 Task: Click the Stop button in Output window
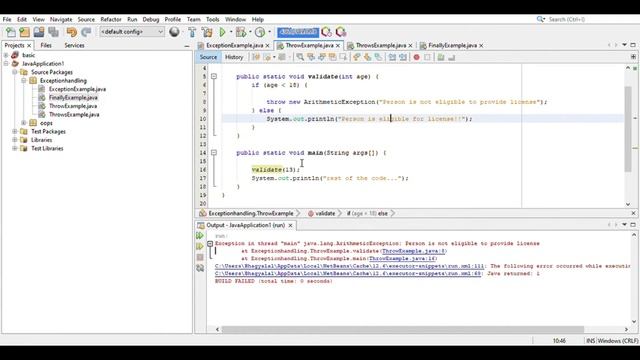click(200, 257)
